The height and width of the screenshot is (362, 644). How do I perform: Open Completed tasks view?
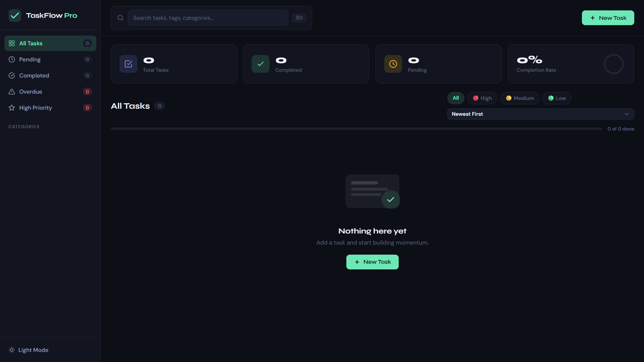50,75
